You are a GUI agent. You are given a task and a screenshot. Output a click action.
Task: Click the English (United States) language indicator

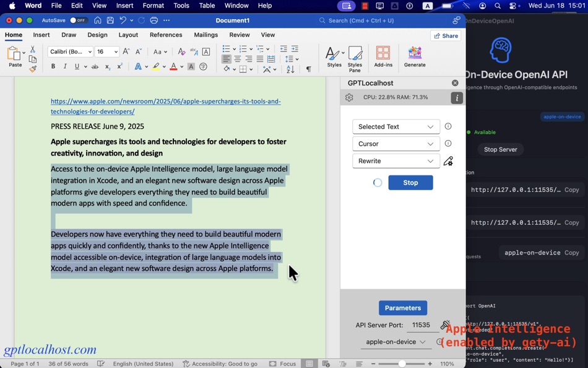point(143,364)
